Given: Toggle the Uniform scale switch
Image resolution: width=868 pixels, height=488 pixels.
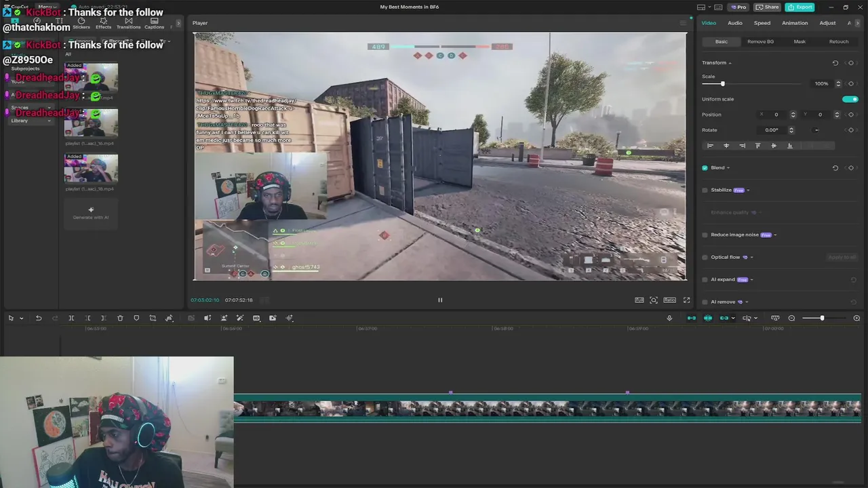Looking at the screenshot, I should coord(850,99).
